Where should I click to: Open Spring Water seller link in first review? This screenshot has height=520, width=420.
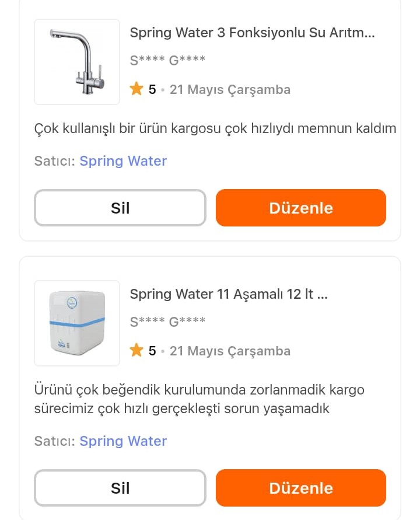tap(123, 161)
